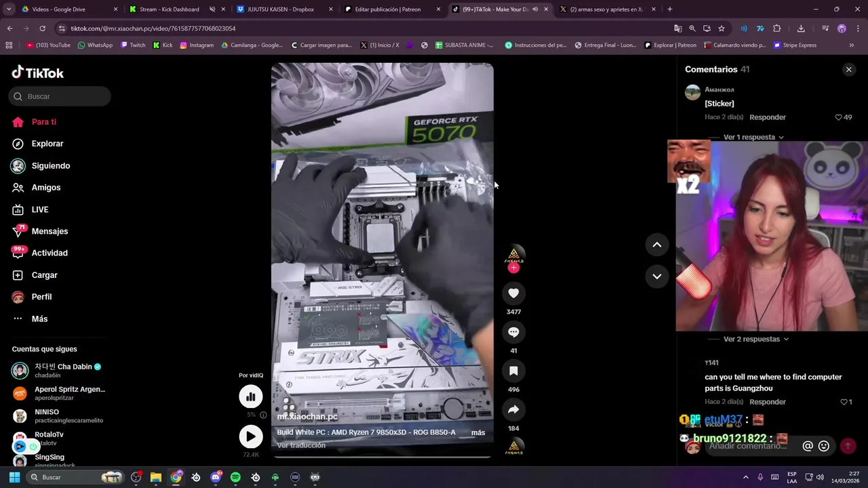
Task: Open Chrome extensions puzzle icon
Action: pos(777,28)
